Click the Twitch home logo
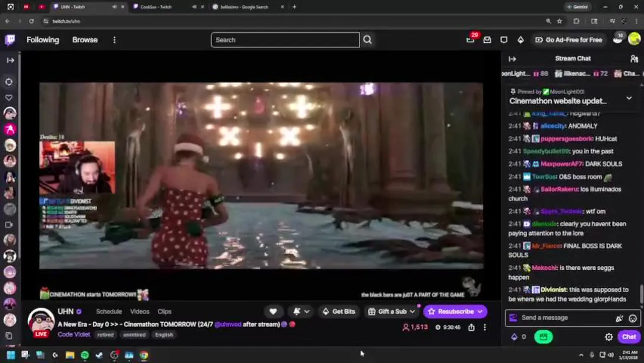This screenshot has height=363, width=644. 10,40
